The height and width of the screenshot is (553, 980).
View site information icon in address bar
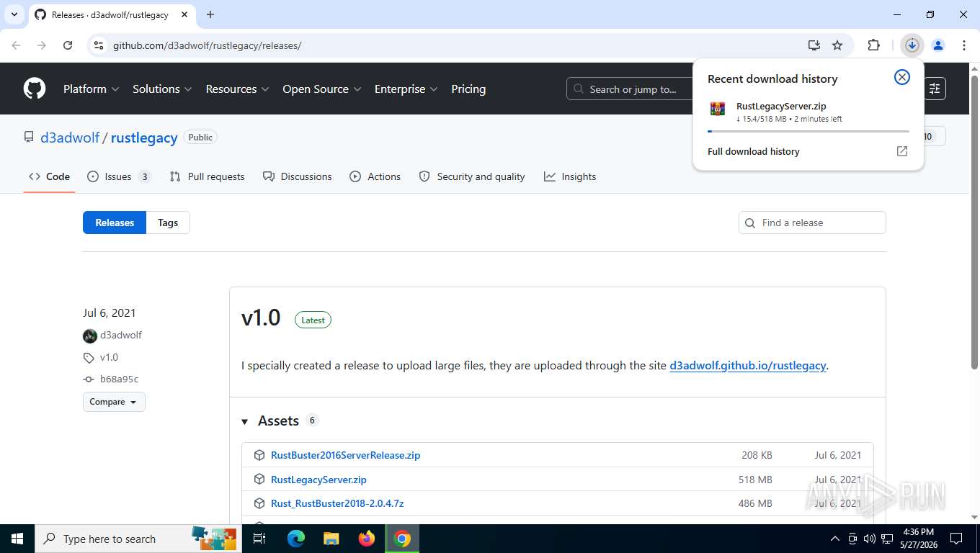tap(99, 45)
